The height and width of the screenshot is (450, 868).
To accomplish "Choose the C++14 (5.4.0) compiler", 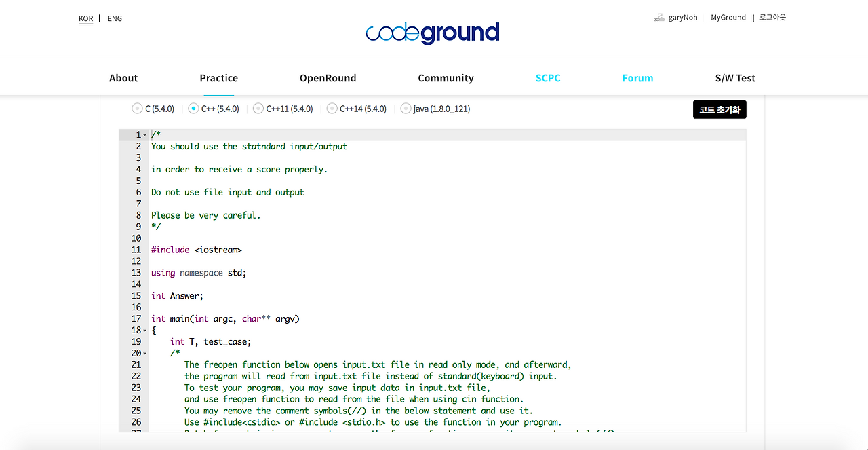I will point(332,109).
